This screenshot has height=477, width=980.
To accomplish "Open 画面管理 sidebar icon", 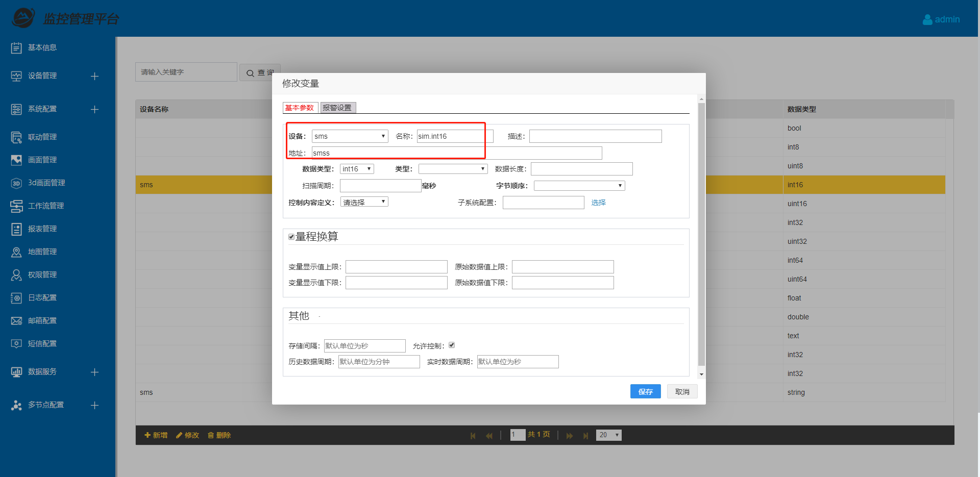I will [16, 160].
